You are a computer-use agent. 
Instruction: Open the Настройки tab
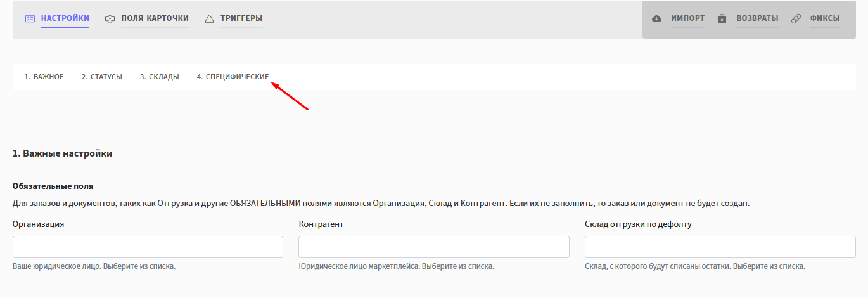click(x=65, y=18)
